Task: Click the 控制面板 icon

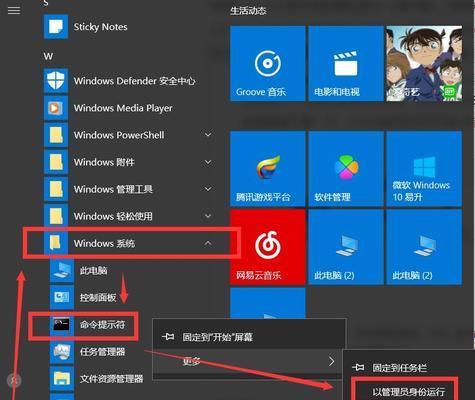Action: pos(62,297)
